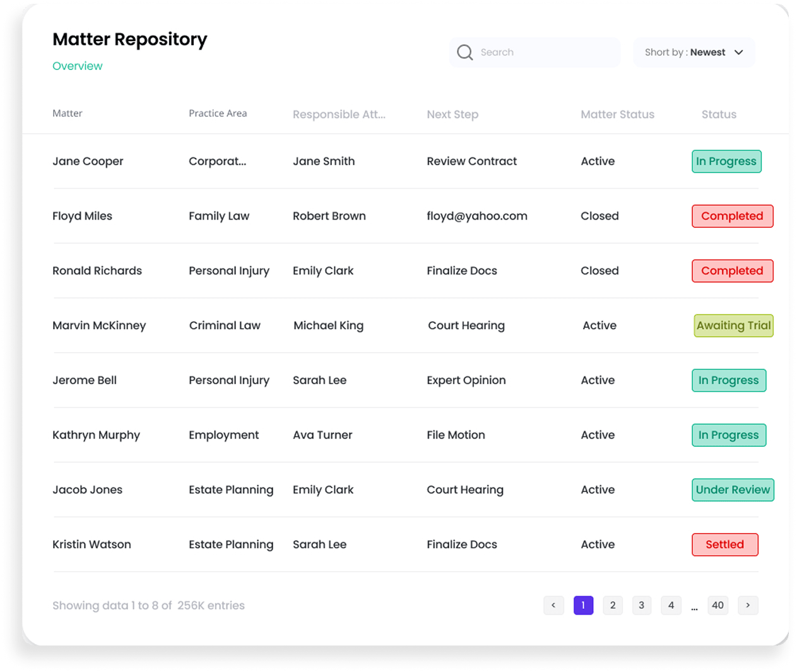The image size is (797, 672).
Task: Sort by the Practice Area column header
Action: (218, 113)
